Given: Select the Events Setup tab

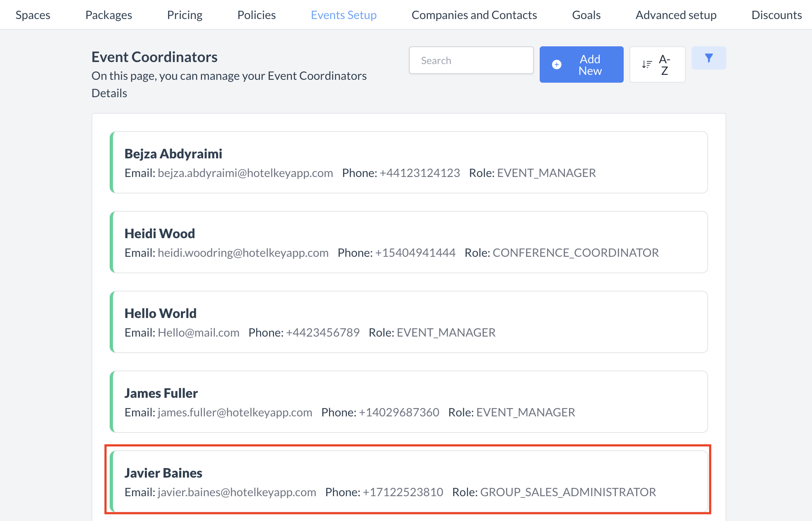Looking at the screenshot, I should click(344, 14).
